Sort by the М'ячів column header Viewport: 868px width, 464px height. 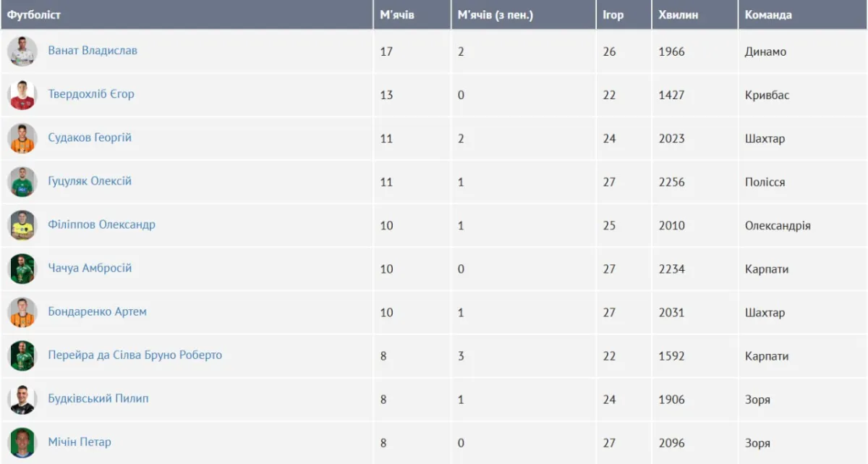pos(412,14)
